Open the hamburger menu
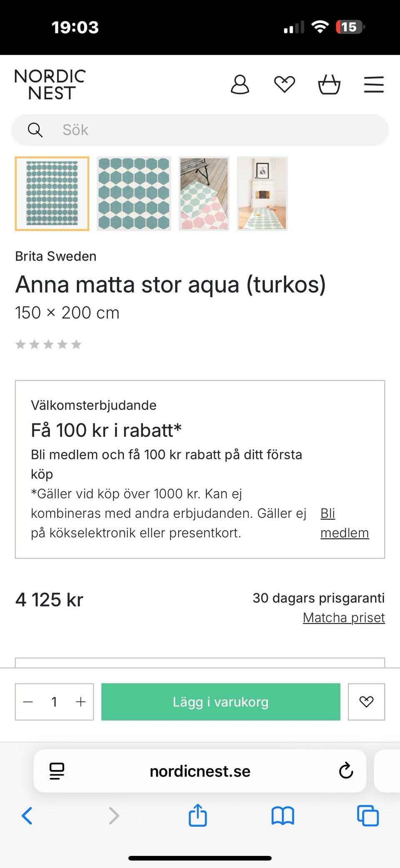This screenshot has width=400, height=868. (374, 85)
